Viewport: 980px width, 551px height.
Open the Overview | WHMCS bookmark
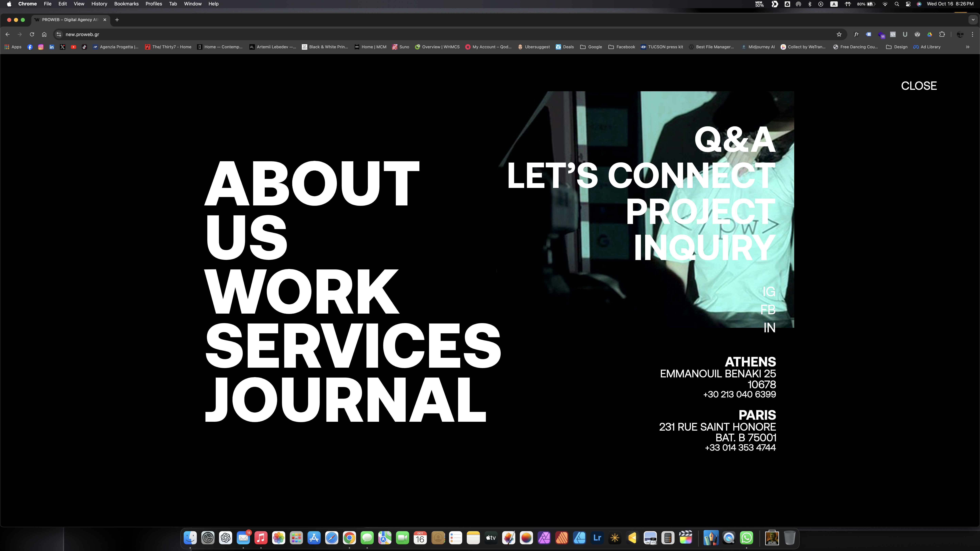(x=437, y=47)
